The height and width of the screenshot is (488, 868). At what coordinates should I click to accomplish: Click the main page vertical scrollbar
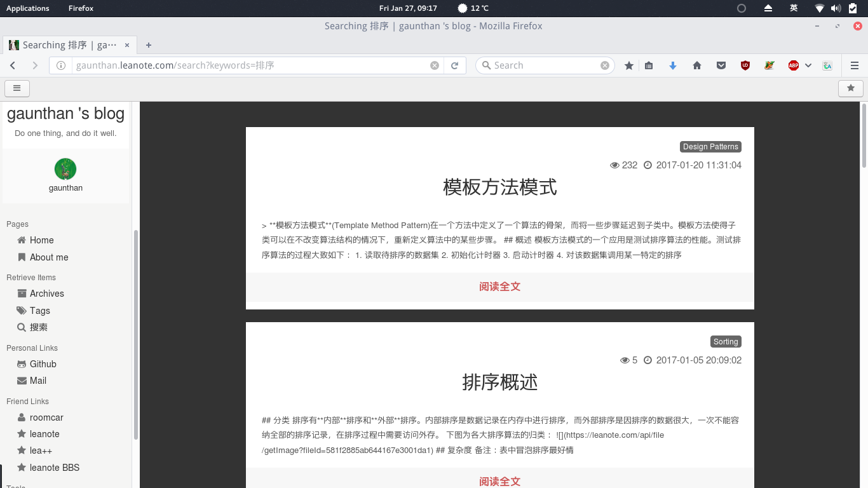coord(864,136)
